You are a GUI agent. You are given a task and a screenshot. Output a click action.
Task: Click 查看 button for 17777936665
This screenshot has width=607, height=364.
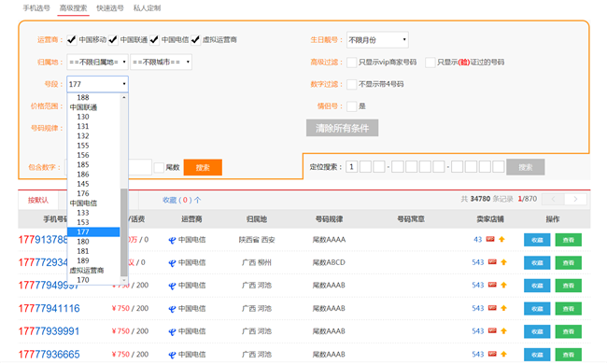tap(569, 355)
